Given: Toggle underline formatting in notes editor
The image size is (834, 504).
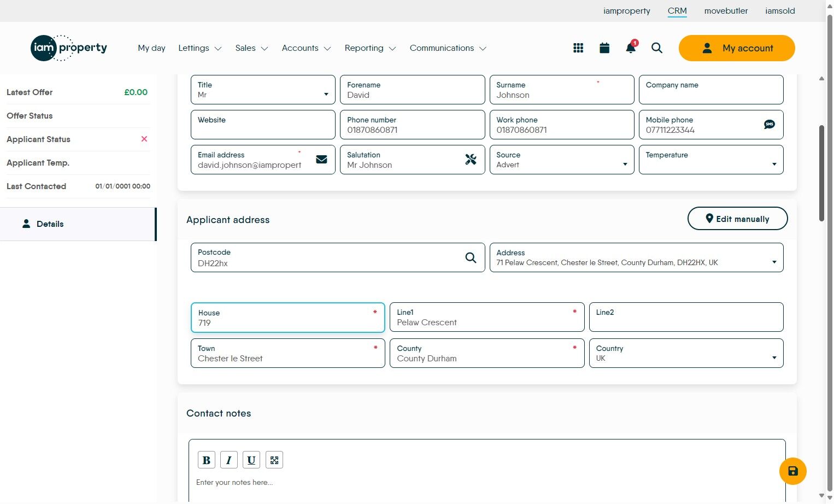Looking at the screenshot, I should 251,460.
